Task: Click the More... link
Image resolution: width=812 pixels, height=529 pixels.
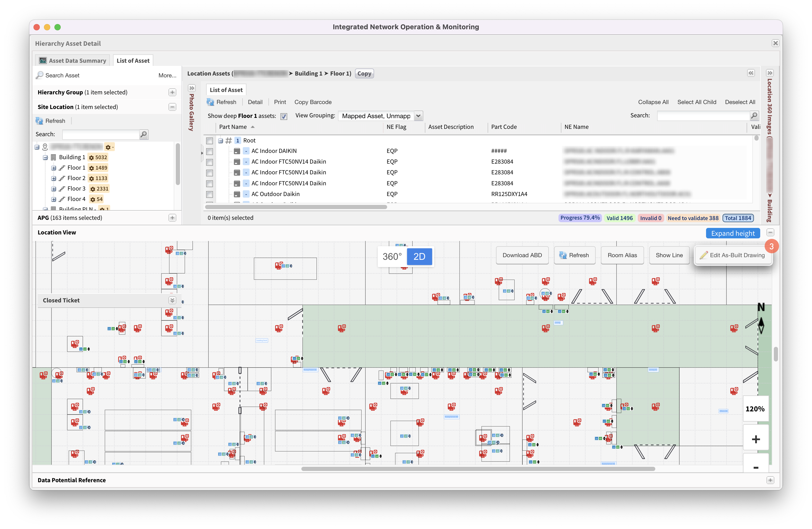Action: pyautogui.click(x=167, y=75)
